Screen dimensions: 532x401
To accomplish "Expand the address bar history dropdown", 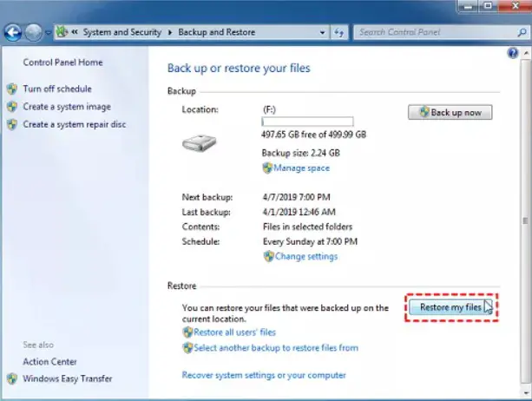I will [x=322, y=33].
